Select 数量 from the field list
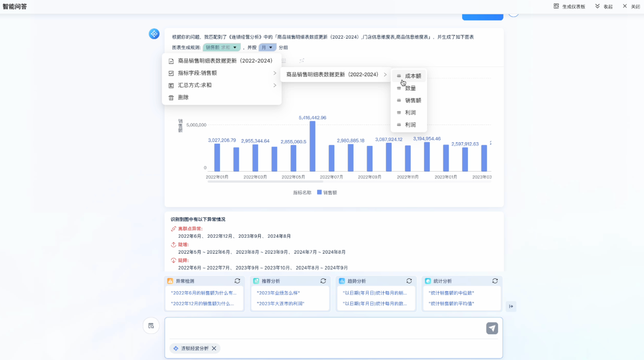The width and height of the screenshot is (644, 360). tap(410, 89)
